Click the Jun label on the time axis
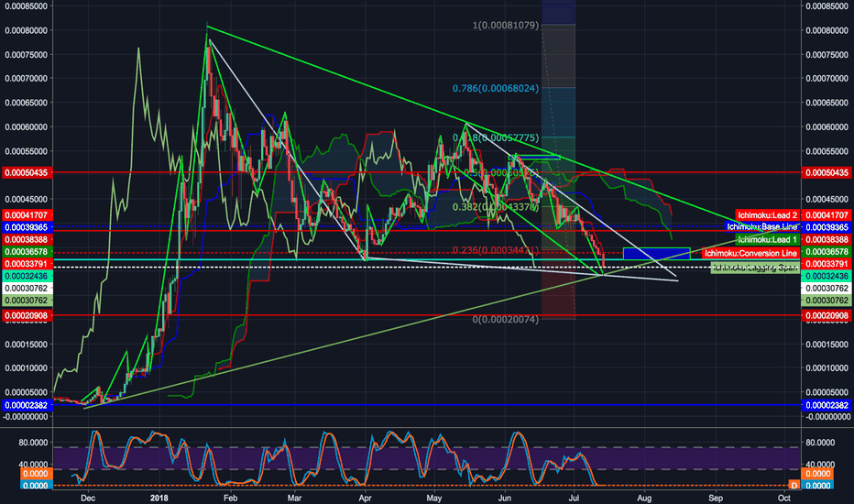 tap(505, 498)
